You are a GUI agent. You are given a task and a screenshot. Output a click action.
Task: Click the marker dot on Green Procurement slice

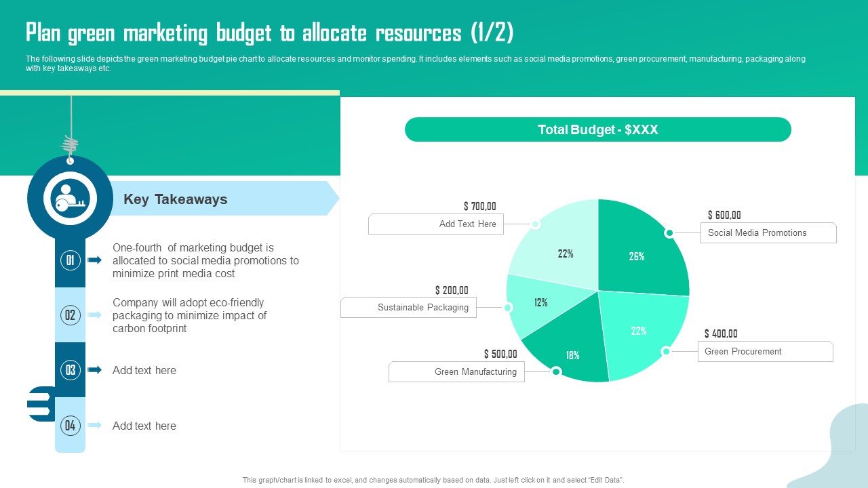[x=666, y=351]
